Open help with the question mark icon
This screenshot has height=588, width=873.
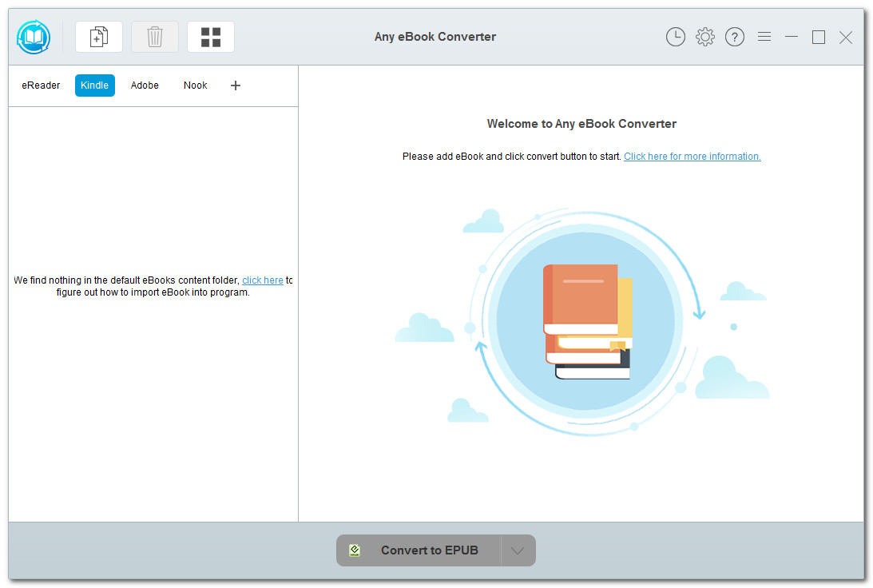734,37
